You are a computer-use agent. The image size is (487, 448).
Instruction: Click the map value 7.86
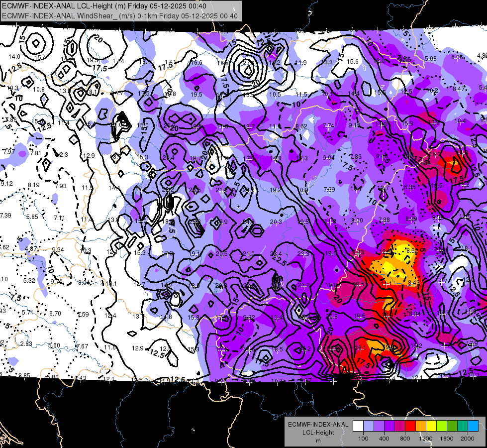point(356,156)
